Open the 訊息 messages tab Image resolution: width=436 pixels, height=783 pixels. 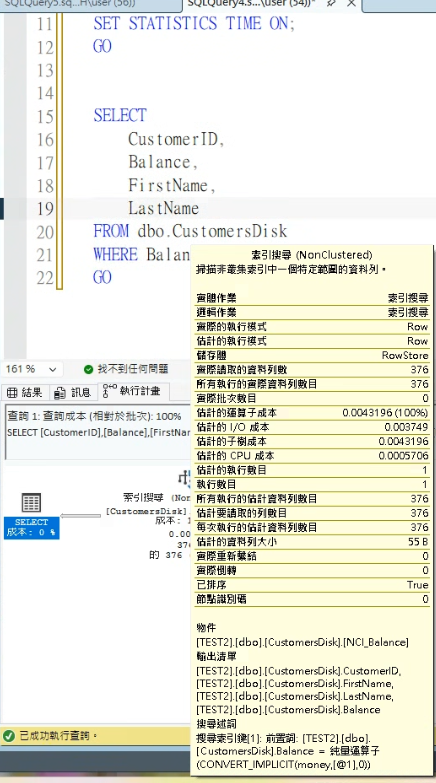click(73, 392)
